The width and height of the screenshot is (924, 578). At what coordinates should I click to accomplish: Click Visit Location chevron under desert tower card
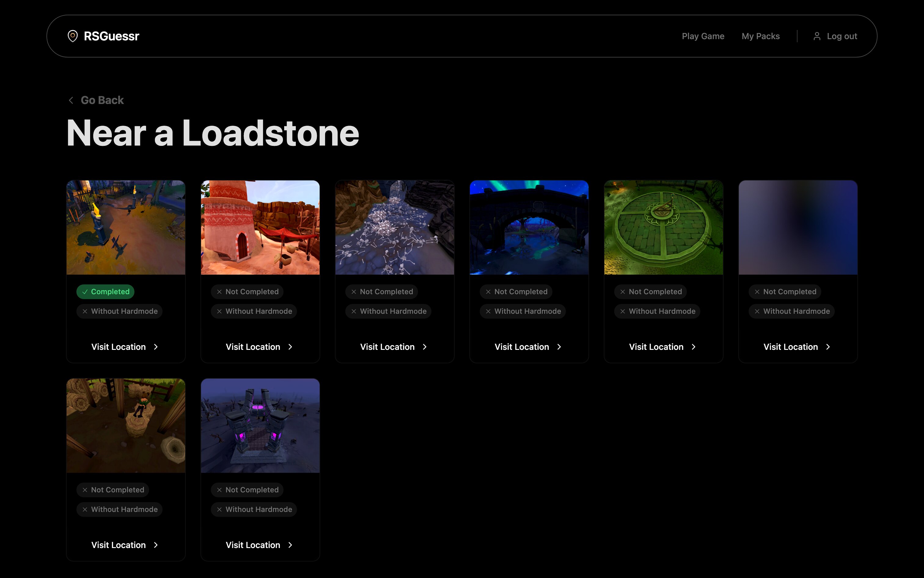tap(290, 347)
